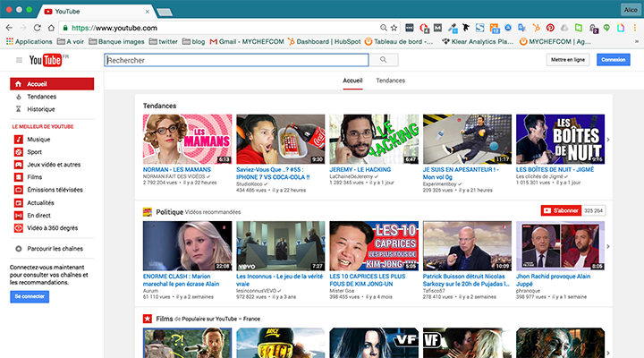Open the Dashboard | HubSpot bookmark
The height and width of the screenshot is (358, 644).
(324, 41)
